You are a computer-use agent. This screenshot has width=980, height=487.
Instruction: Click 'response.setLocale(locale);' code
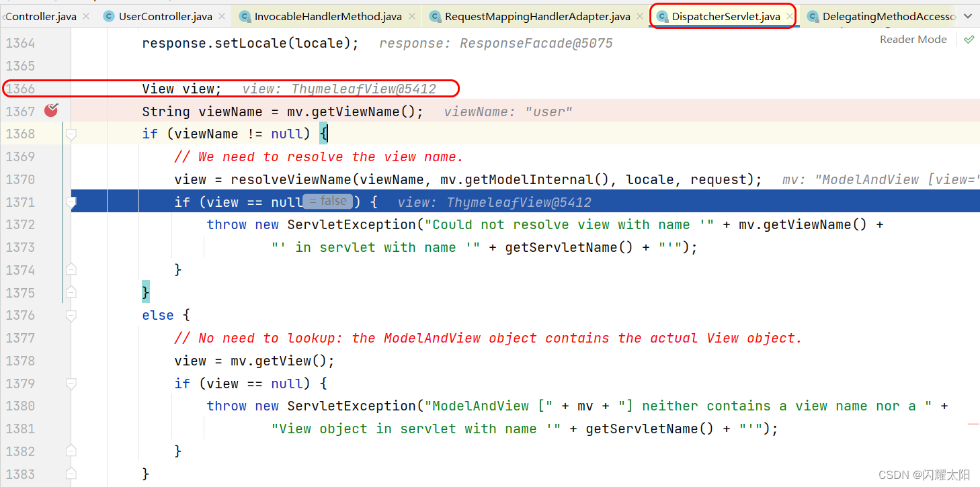click(250, 44)
